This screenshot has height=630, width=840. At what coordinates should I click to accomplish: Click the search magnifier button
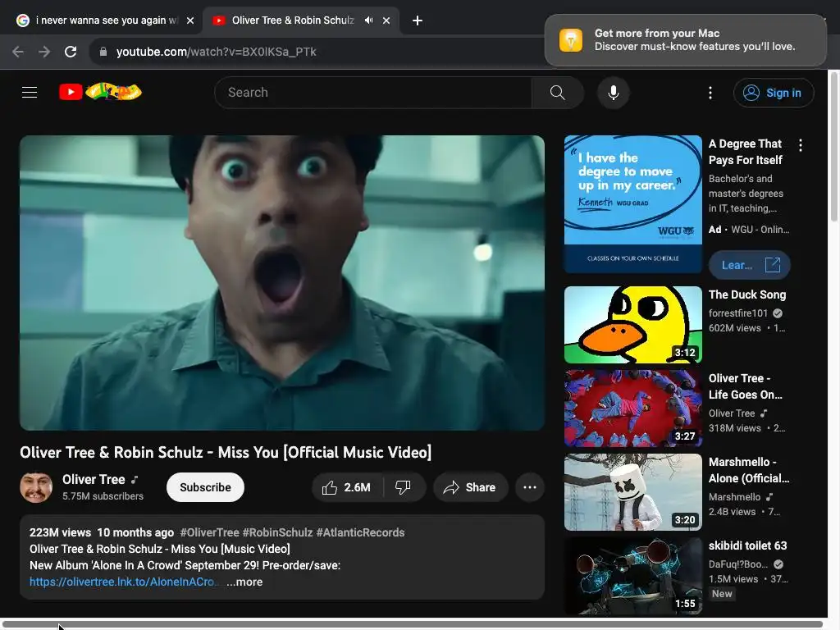click(557, 92)
